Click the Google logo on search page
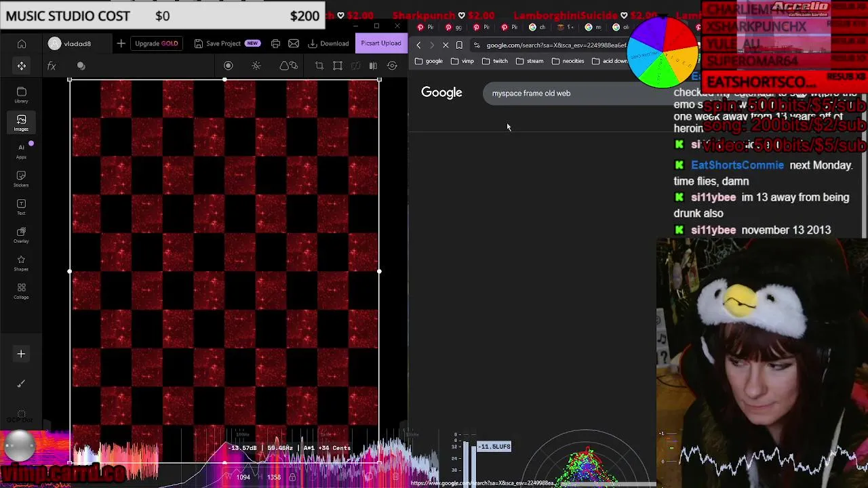Viewport: 868px width, 488px height. (x=441, y=93)
